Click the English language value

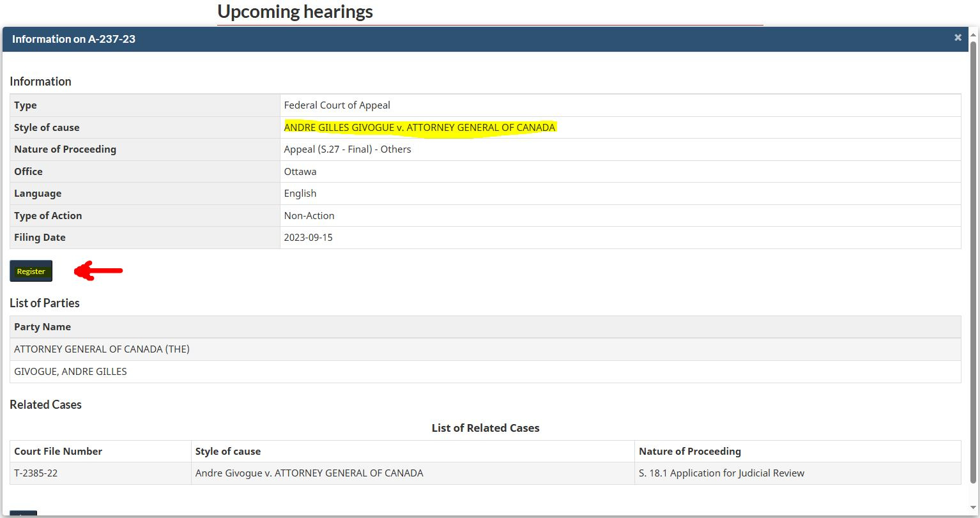pyautogui.click(x=300, y=194)
